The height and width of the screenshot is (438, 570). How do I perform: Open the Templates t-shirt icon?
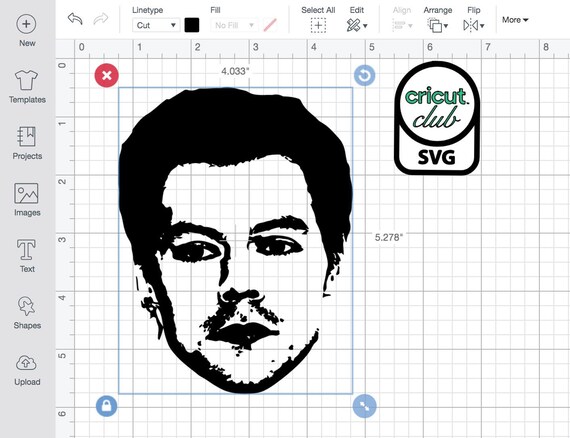pyautogui.click(x=26, y=80)
